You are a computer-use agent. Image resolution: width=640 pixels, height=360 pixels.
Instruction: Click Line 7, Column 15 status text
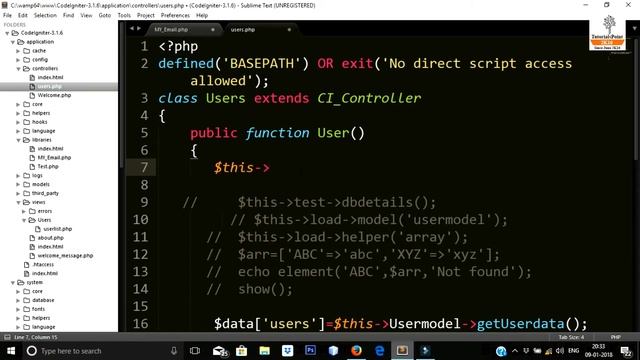click(36, 337)
